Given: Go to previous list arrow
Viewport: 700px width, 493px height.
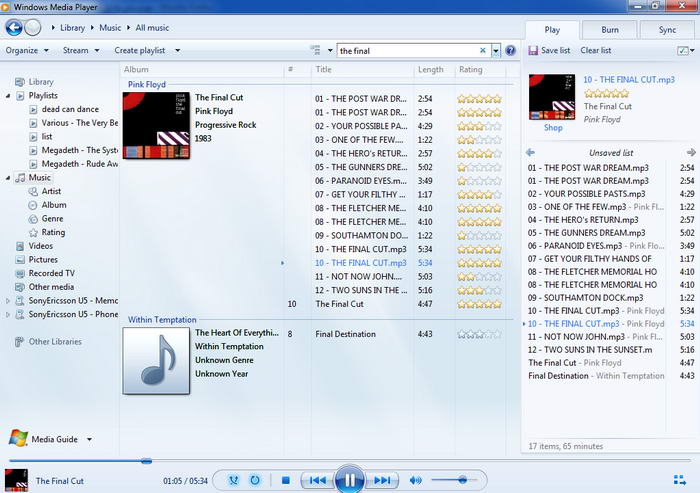Looking at the screenshot, I should tap(530, 153).
